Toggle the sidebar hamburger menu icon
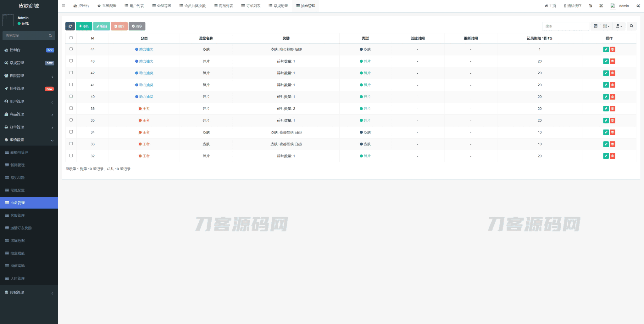 [64, 6]
